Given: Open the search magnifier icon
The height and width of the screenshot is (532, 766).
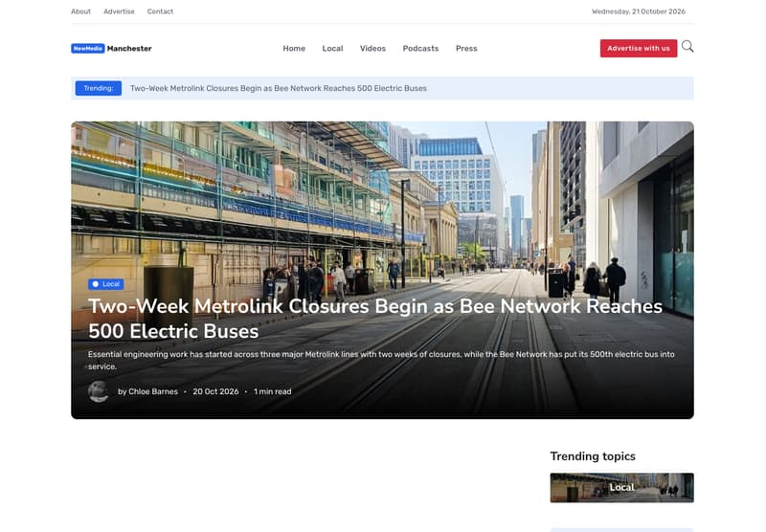Looking at the screenshot, I should point(687,47).
